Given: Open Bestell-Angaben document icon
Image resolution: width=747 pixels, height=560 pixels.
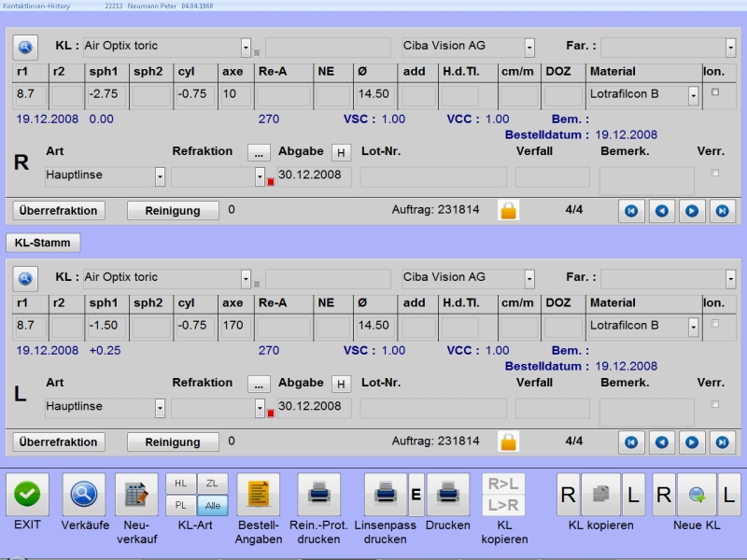Looking at the screenshot, I should 259,495.
